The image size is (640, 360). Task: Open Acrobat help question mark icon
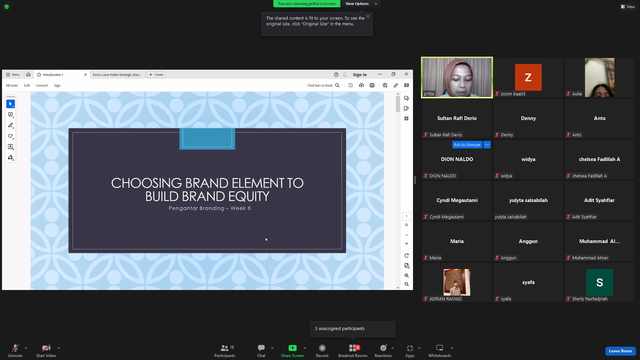[336, 75]
